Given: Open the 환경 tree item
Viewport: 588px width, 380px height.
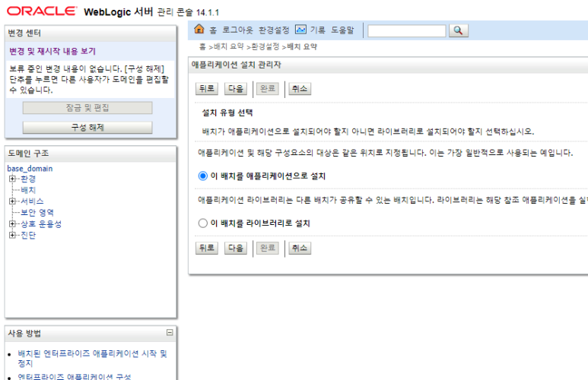Looking at the screenshot, I should click(x=28, y=179).
